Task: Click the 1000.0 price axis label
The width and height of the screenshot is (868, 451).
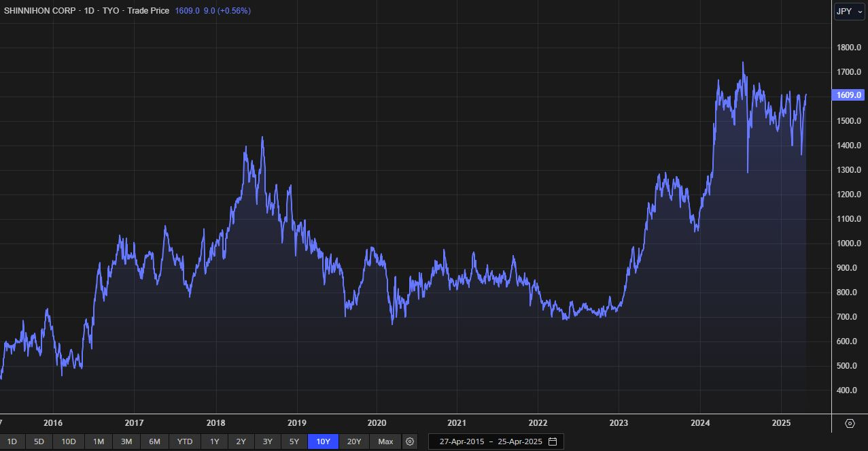Action: 850,244
